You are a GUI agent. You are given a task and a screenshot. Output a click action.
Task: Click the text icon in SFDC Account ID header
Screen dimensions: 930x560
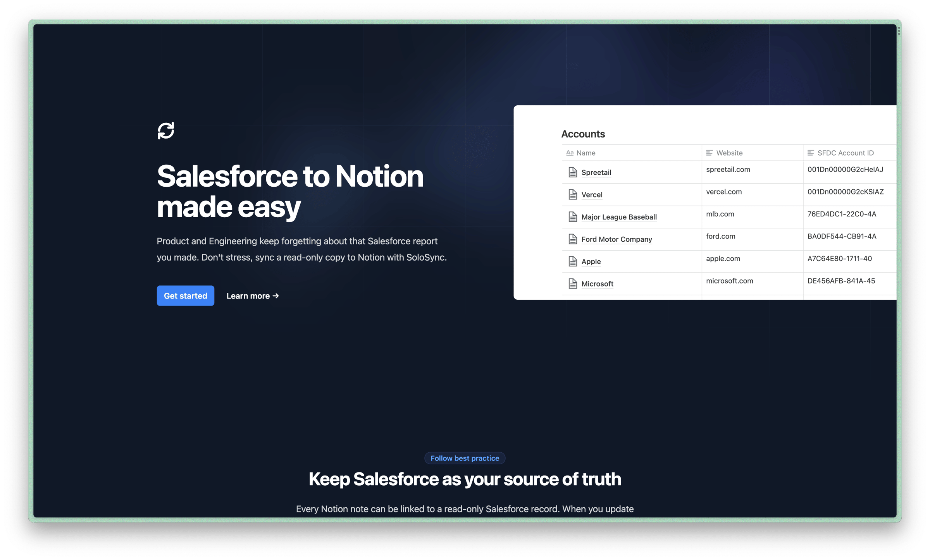click(x=810, y=153)
